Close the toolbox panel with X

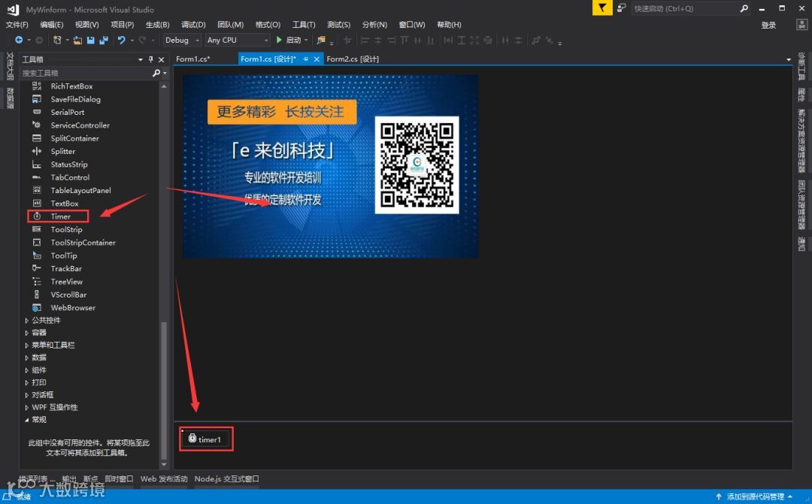point(162,59)
